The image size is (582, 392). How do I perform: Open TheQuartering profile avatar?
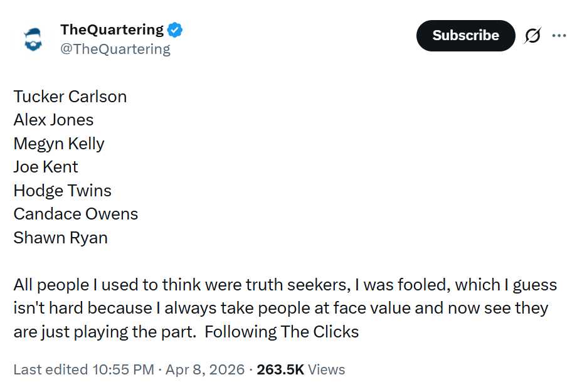click(x=32, y=38)
